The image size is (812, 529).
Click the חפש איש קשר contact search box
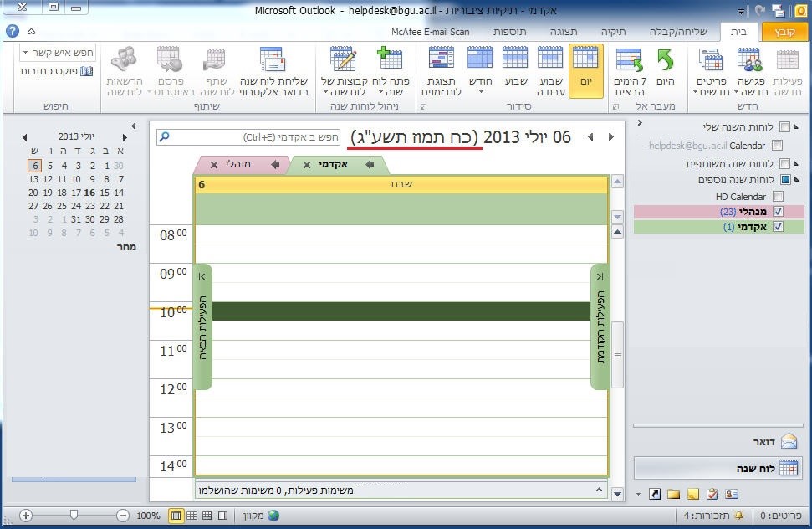pyautogui.click(x=58, y=53)
